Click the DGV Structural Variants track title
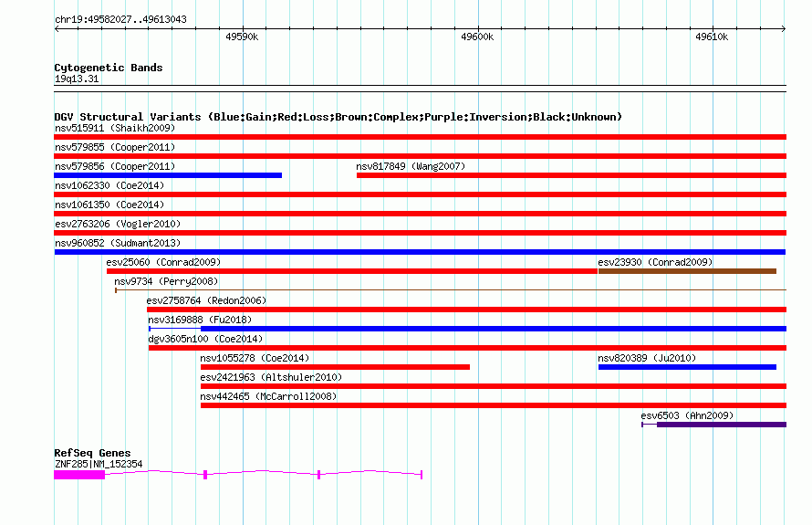 (338, 117)
